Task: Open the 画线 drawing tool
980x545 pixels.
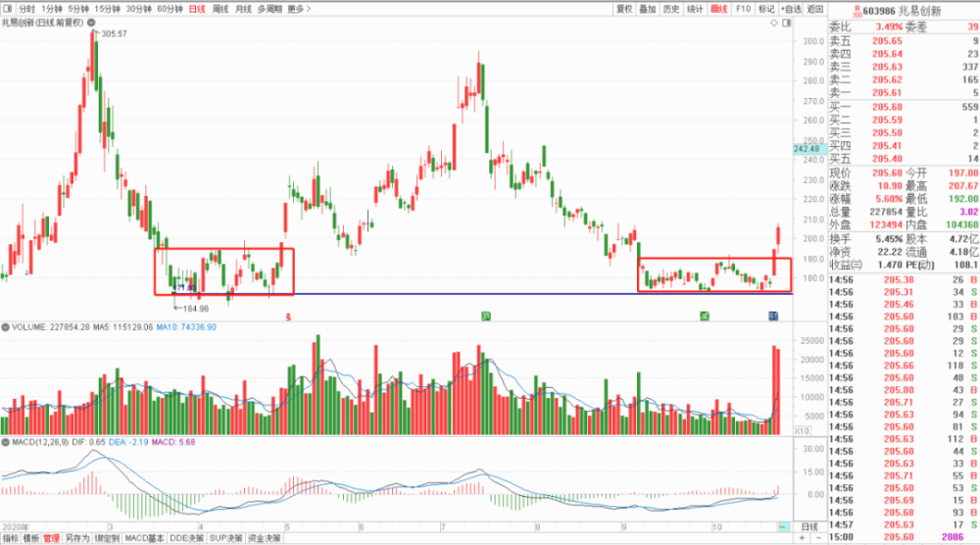Action: click(x=718, y=9)
